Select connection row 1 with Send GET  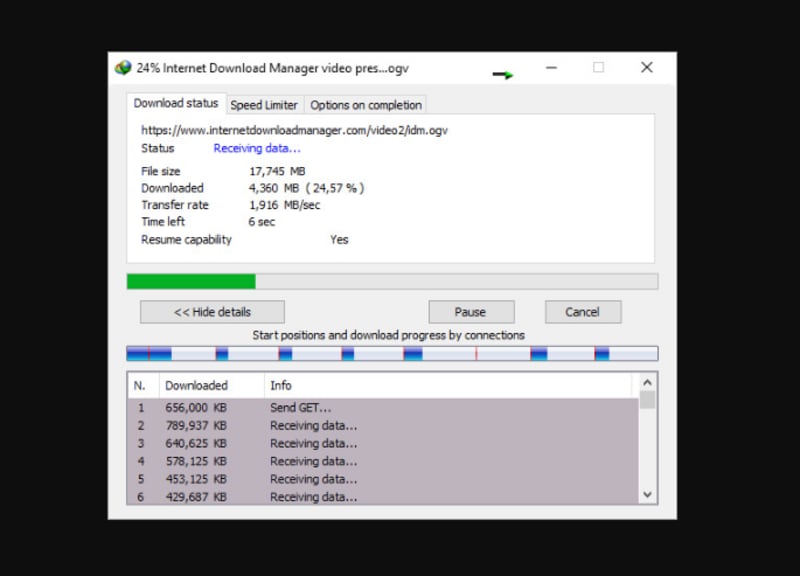coord(383,408)
